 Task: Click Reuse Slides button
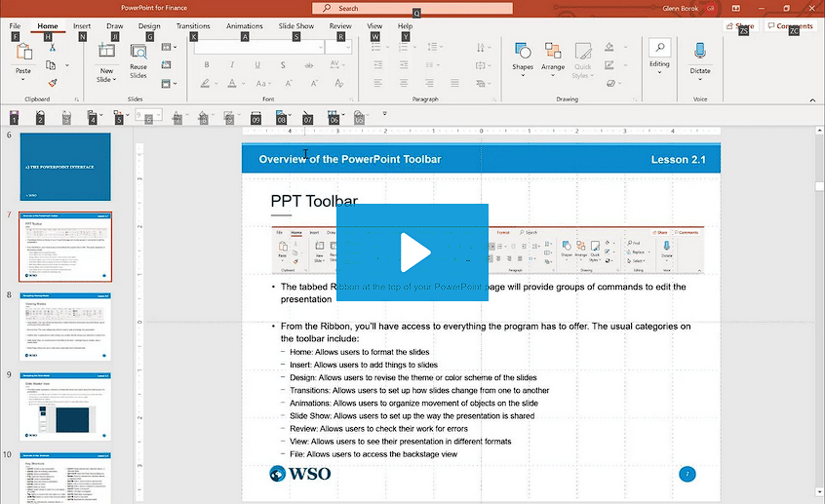138,61
